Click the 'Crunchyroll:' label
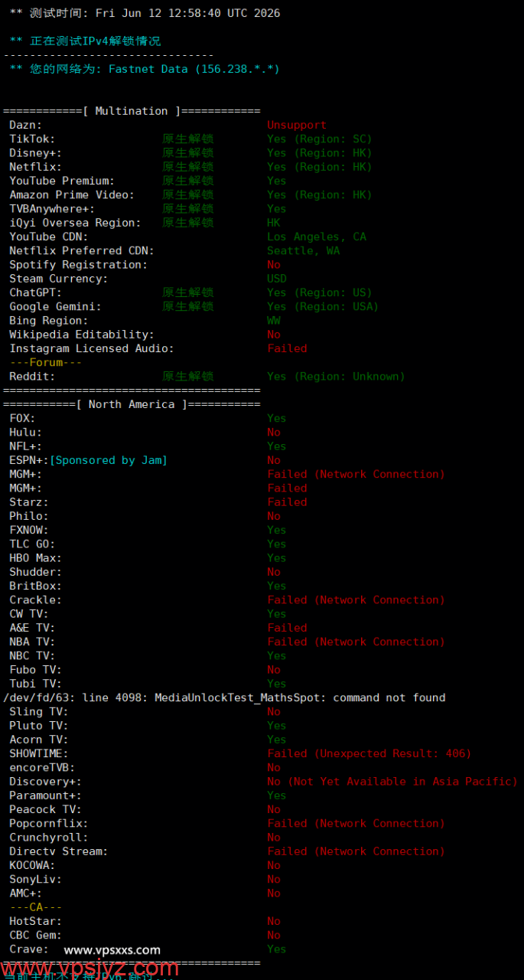This screenshot has width=524, height=980. tap(49, 838)
